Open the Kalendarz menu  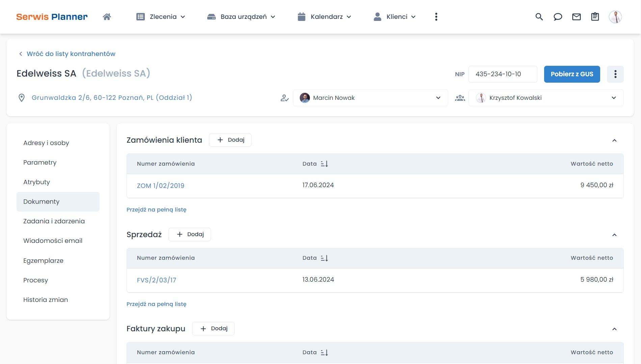324,17
